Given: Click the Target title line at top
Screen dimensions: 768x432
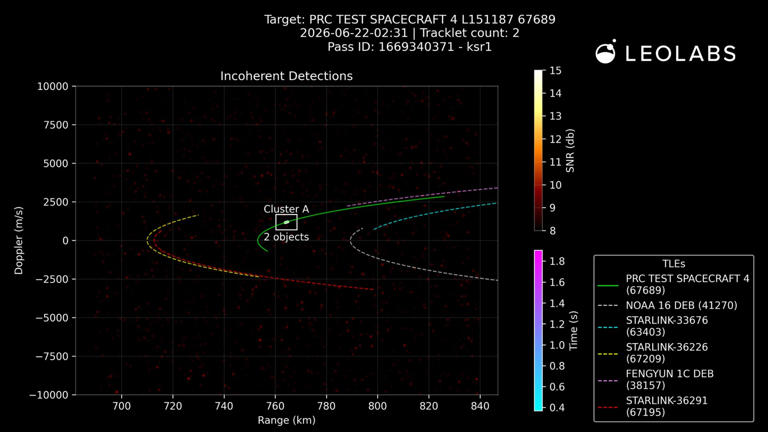Looking at the screenshot, I should [410, 20].
